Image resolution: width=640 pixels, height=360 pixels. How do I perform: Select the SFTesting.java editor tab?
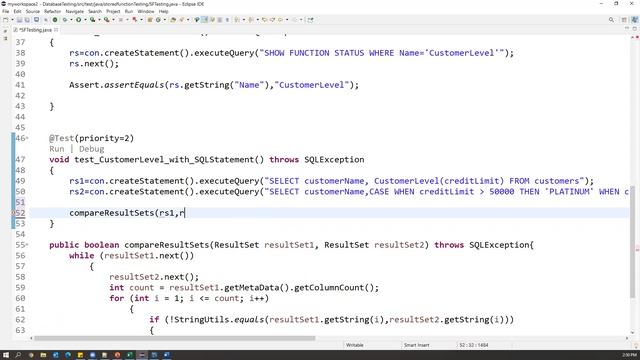35,30
